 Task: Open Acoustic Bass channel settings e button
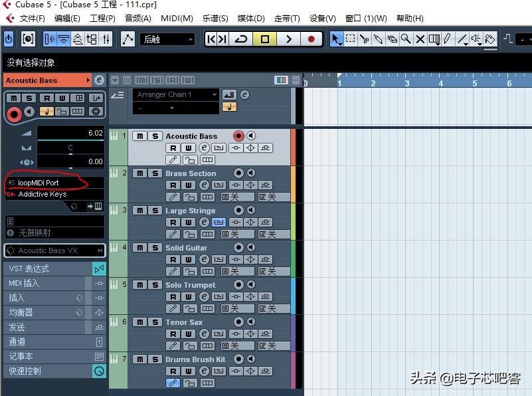tap(204, 148)
